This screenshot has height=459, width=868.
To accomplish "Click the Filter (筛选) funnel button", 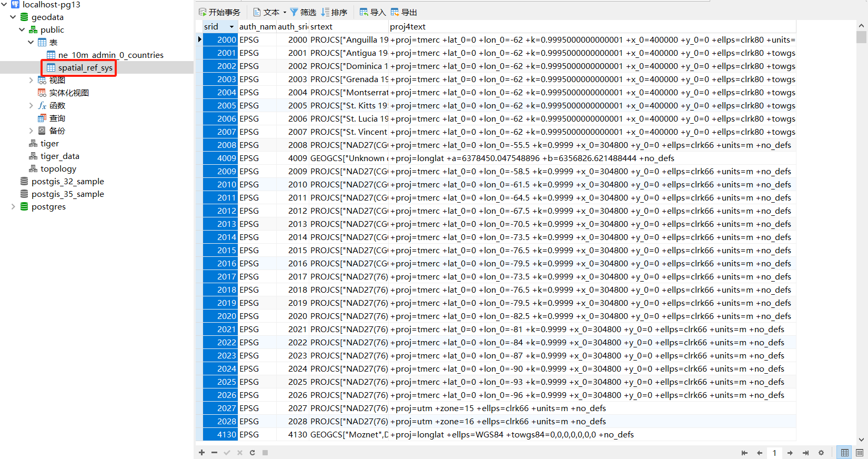I will (303, 12).
